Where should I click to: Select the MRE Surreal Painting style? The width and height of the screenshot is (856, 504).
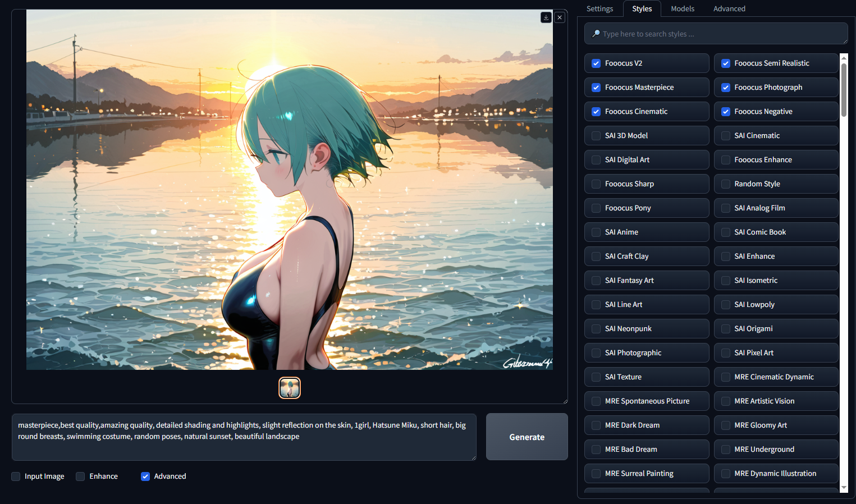point(596,474)
